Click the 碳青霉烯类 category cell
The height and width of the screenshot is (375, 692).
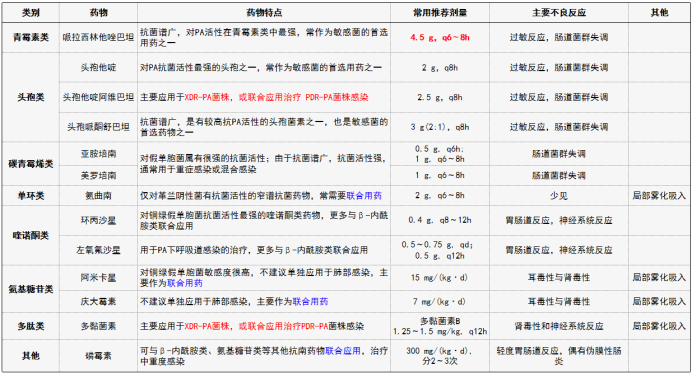(31, 164)
